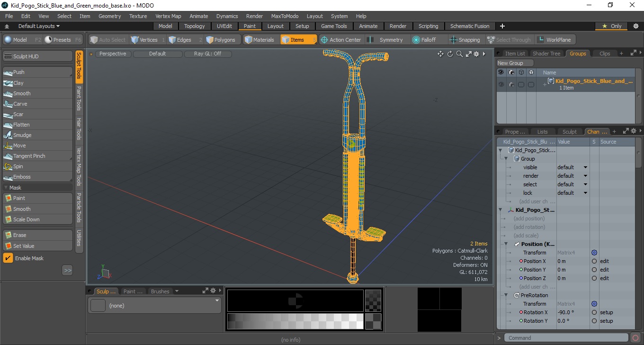Click the Sculpt HUD button
The image size is (644, 345).
[x=38, y=56]
